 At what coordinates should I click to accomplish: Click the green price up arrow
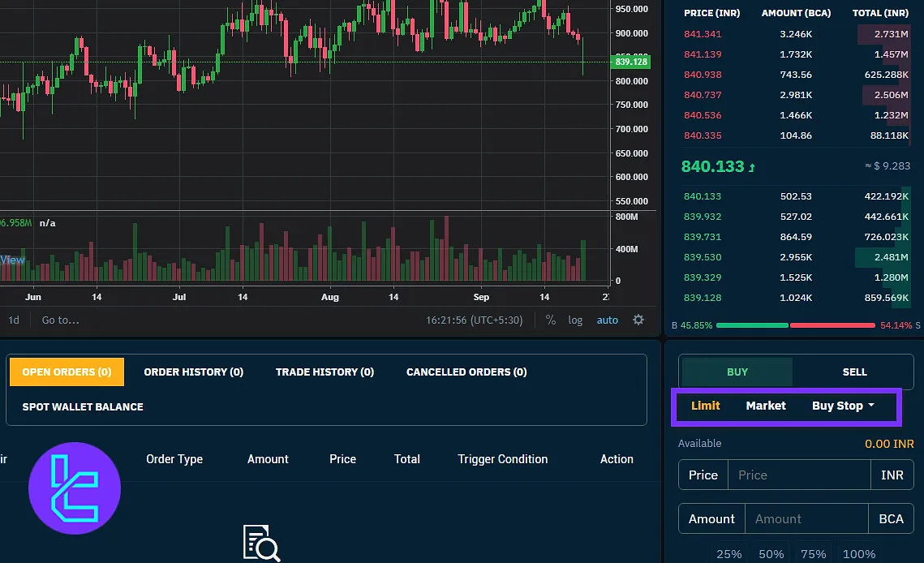(x=752, y=167)
